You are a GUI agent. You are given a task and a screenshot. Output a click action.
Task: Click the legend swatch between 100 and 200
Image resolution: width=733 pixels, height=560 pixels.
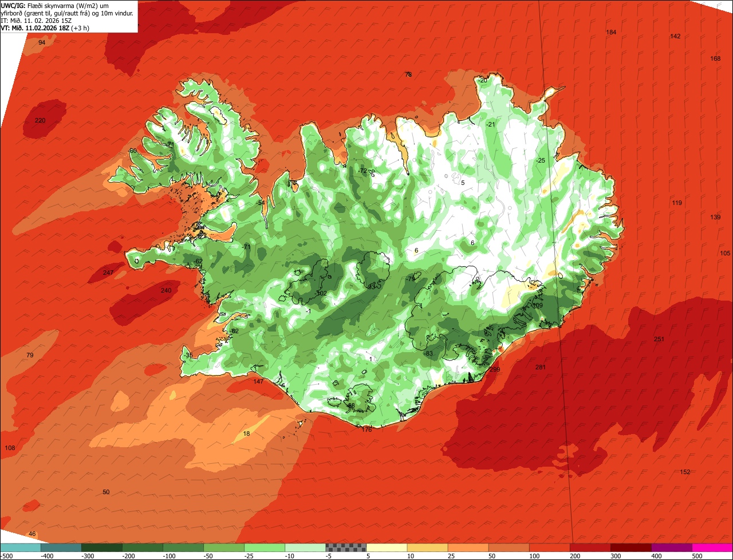(550, 547)
